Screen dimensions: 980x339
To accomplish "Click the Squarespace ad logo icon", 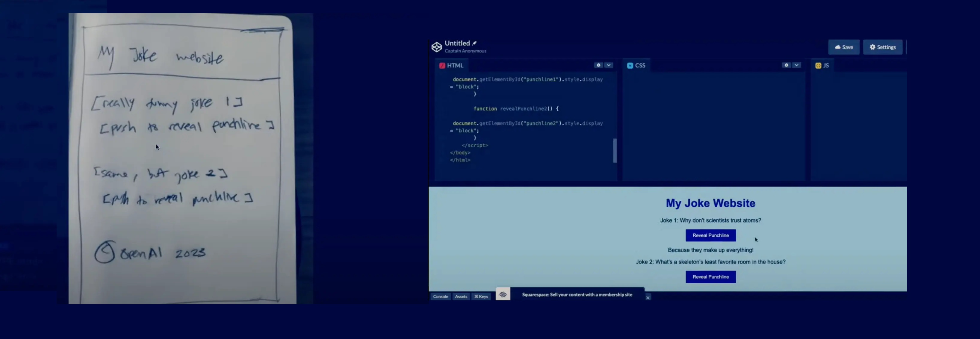I will 503,294.
